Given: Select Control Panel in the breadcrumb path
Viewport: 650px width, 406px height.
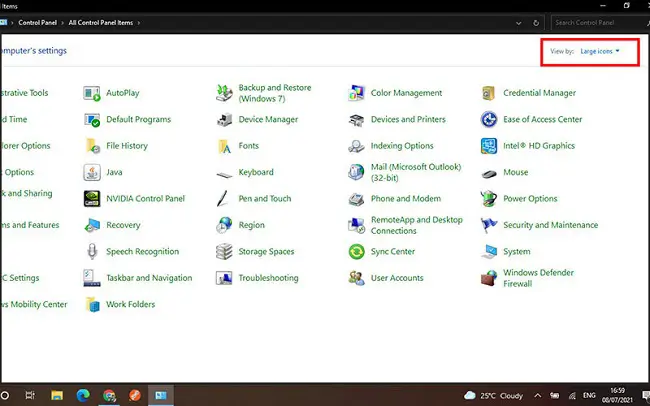Looking at the screenshot, I should pos(37,21).
